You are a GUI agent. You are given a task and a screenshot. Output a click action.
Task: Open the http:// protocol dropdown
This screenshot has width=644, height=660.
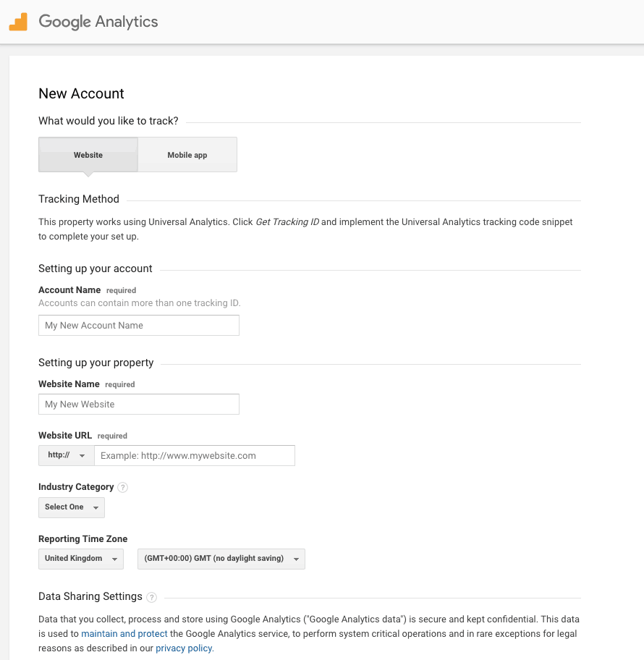pos(65,455)
